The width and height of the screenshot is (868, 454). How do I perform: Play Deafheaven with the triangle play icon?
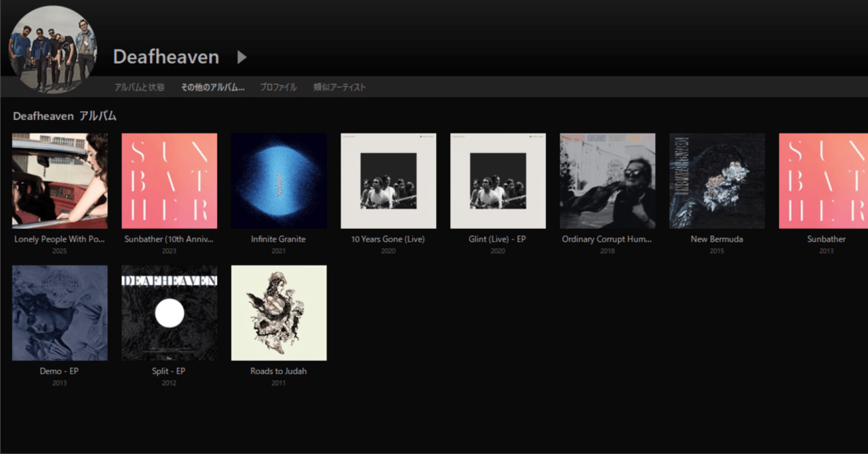tap(242, 58)
